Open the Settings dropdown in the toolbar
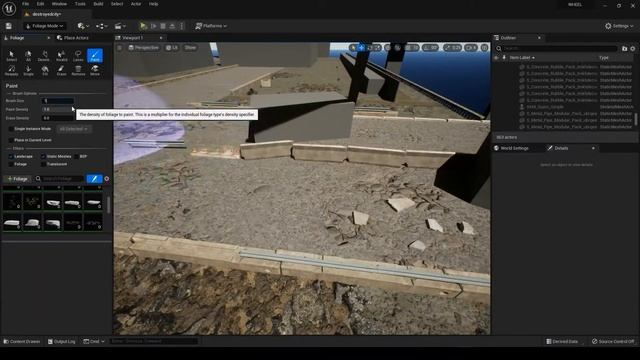Image resolution: width=640 pixels, height=360 pixels. coord(619,26)
